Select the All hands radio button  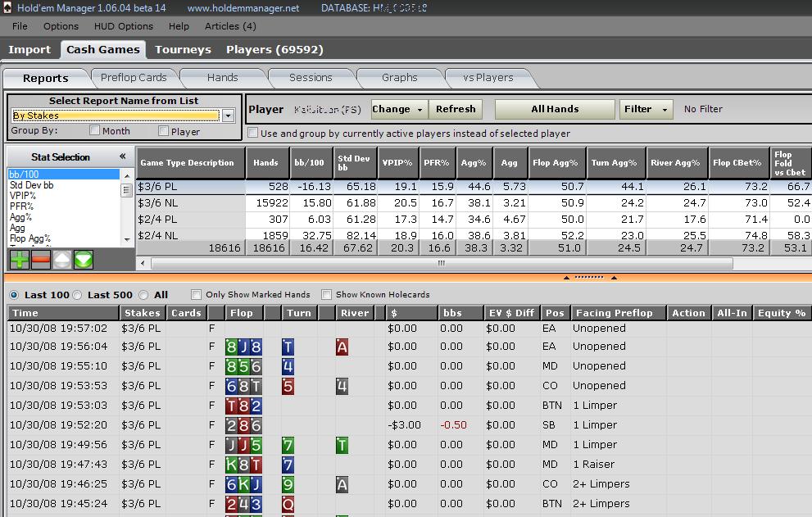(x=143, y=295)
